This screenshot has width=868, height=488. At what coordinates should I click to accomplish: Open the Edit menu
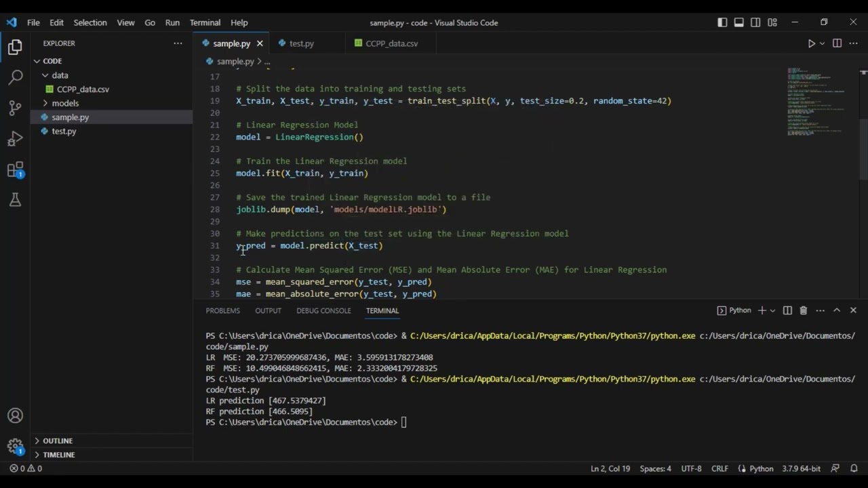[56, 22]
